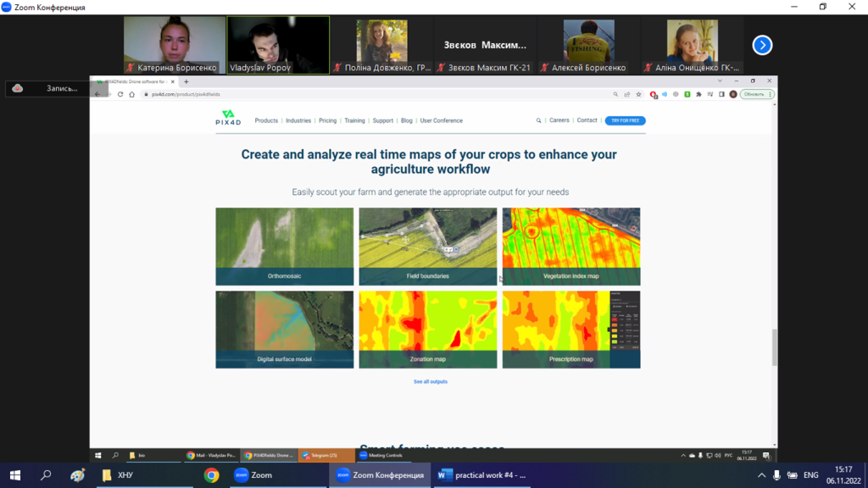Open the Products dropdown menu
Screen dimensions: 868x488
click(266, 120)
